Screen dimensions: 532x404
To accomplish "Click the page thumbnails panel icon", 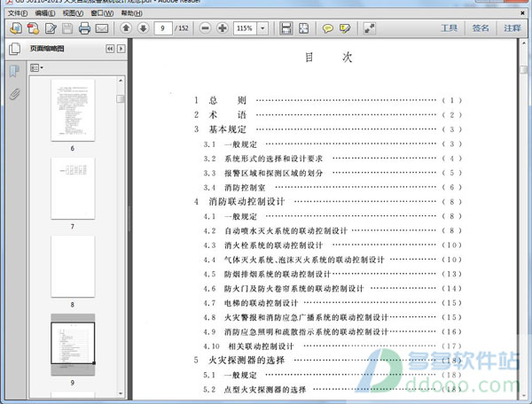I will point(14,49).
